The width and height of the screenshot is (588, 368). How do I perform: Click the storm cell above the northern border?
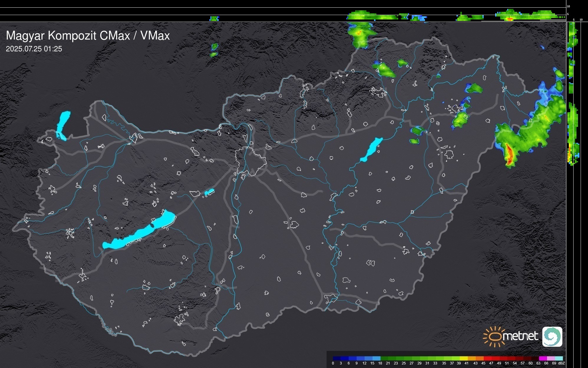pos(359,34)
